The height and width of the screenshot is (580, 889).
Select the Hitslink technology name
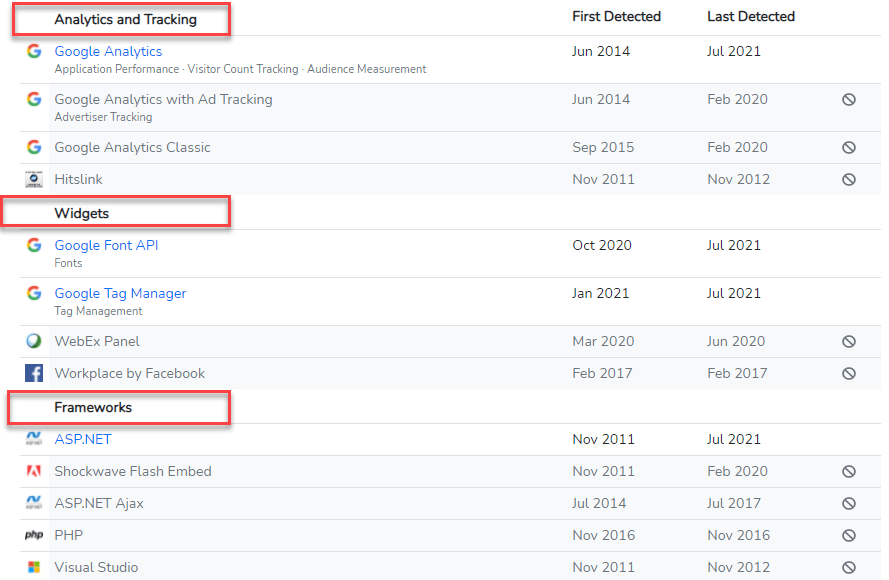click(x=78, y=179)
